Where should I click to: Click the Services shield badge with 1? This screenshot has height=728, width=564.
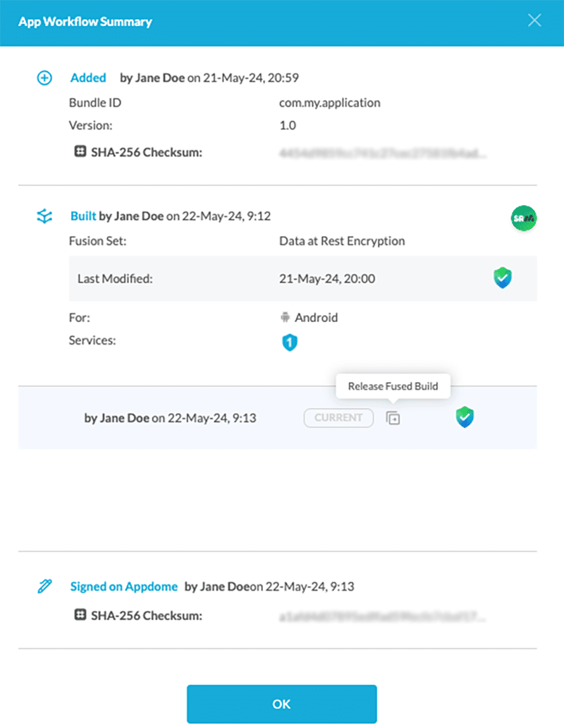point(290,343)
